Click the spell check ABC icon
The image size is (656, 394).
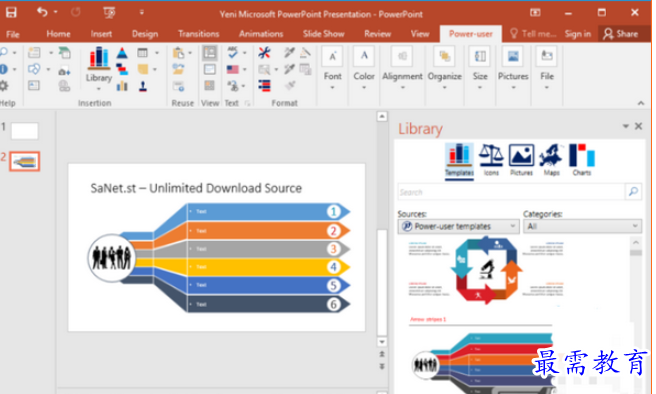coord(233,53)
